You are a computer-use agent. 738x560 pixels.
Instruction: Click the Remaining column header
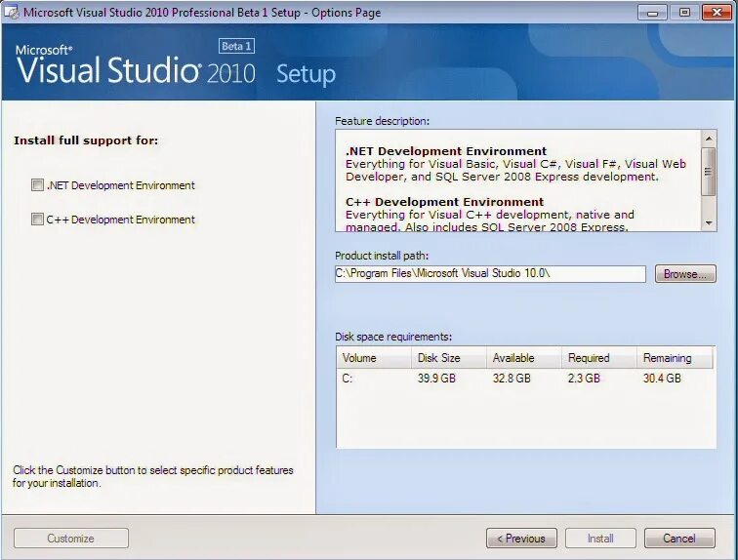pyautogui.click(x=675, y=358)
